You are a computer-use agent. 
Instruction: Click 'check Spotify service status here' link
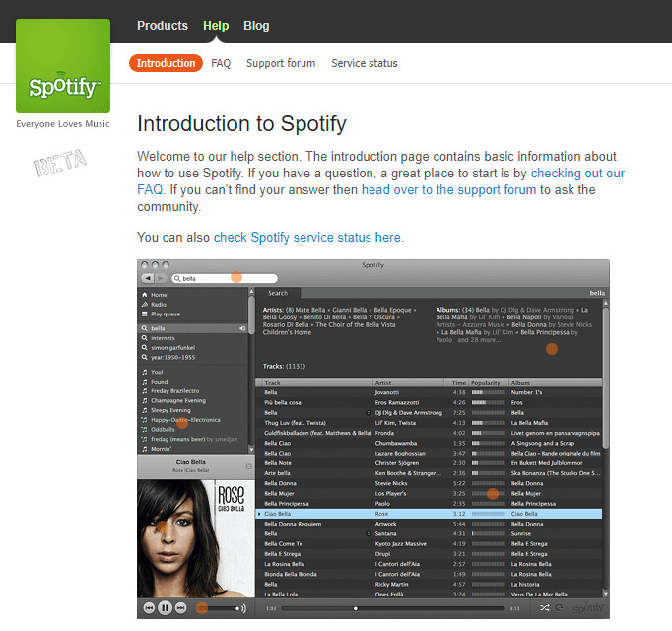coord(307,238)
